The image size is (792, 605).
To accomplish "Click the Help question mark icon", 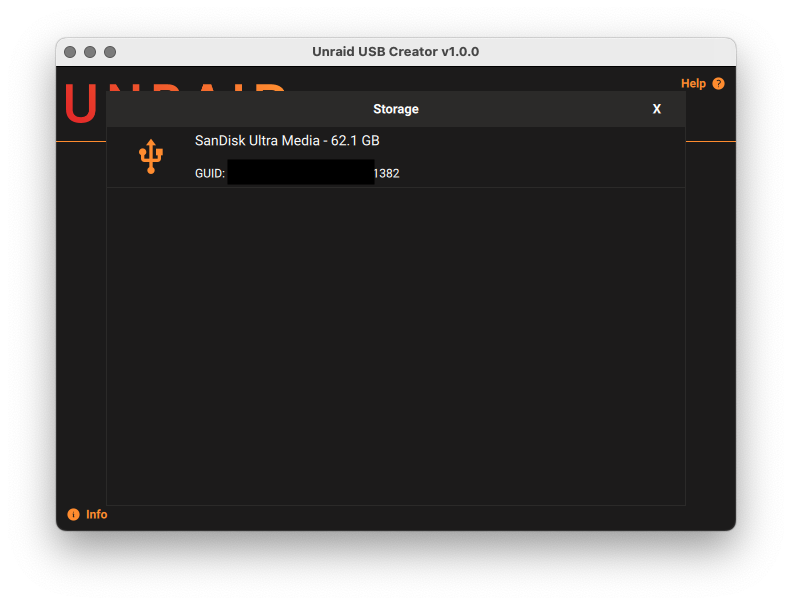I will coord(718,84).
